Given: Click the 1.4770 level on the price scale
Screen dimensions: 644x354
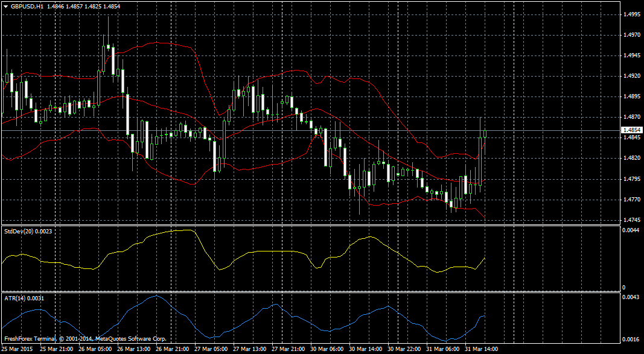Looking at the screenshot, I should coord(631,200).
